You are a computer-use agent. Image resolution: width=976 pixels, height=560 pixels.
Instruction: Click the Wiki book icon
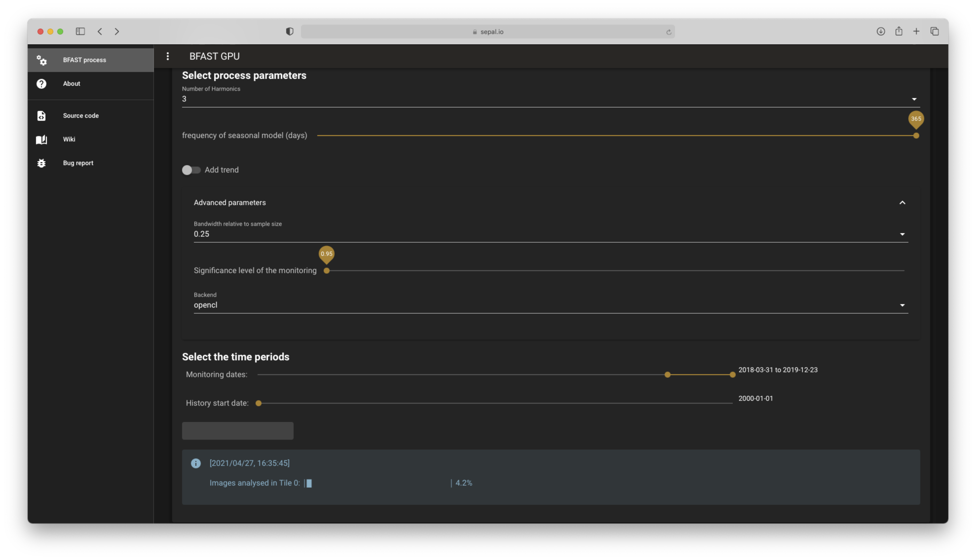[41, 139]
